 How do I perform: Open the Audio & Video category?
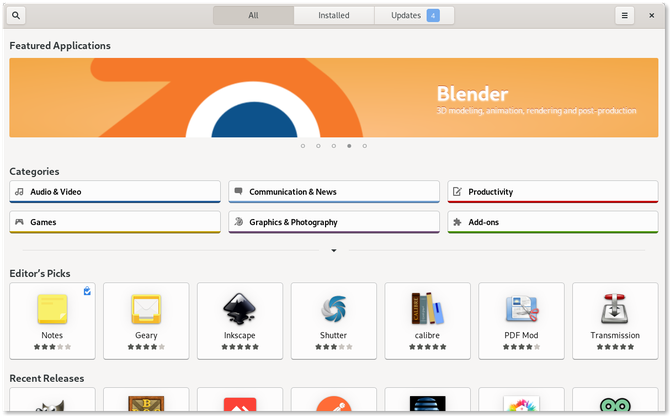(115, 192)
